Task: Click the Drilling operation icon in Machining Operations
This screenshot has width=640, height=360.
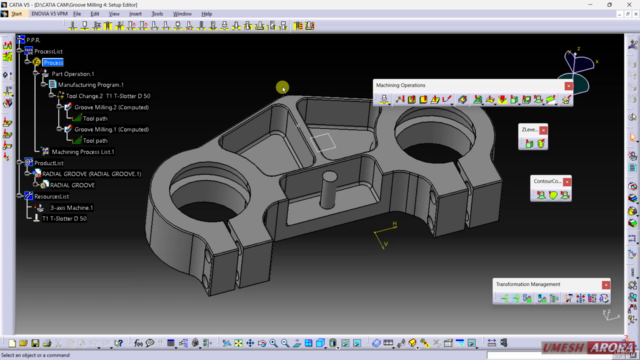Action: [x=384, y=99]
